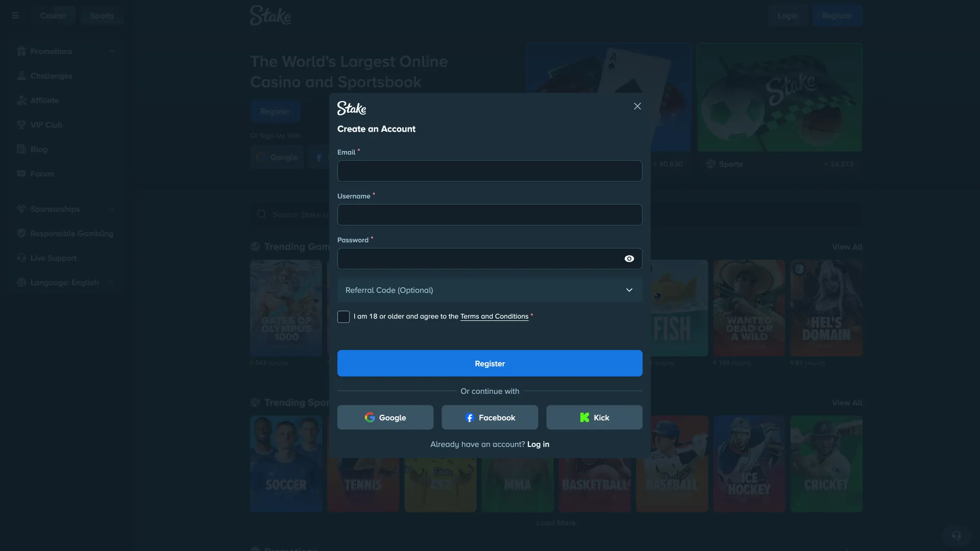The width and height of the screenshot is (980, 551).
Task: Click the blue Register button in dialog
Action: [490, 363]
